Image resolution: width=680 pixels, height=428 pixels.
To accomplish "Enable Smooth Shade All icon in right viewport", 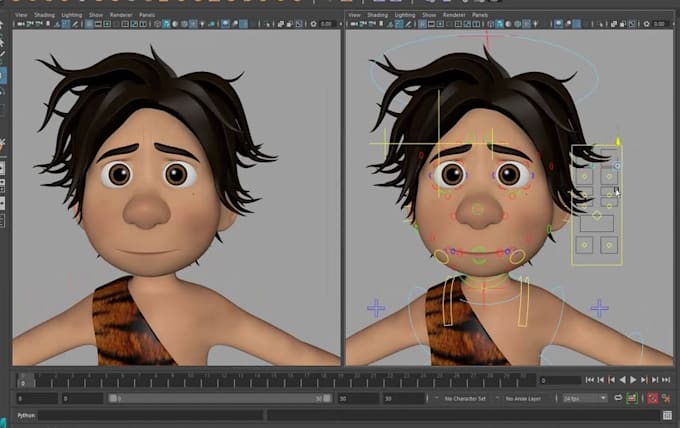I will (500, 24).
